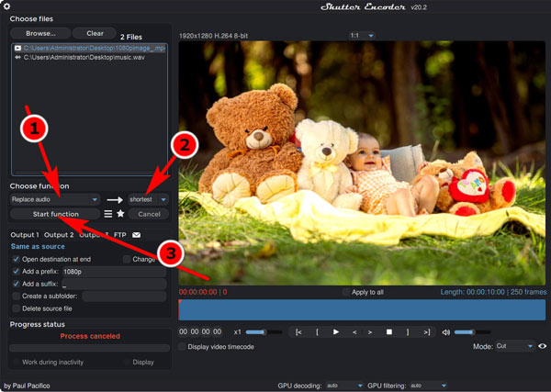Open the email notification envelope tab
The image size is (551, 392).
tap(136, 235)
